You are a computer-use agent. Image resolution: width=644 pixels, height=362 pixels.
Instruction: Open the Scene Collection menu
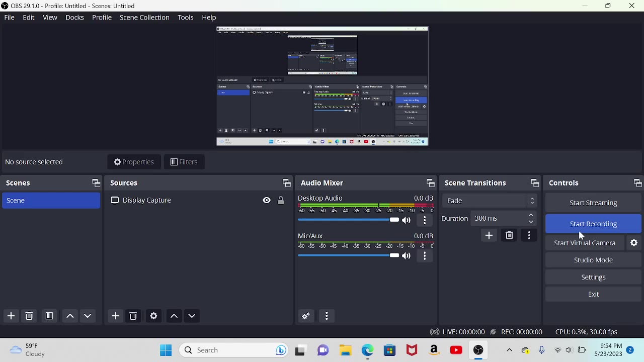click(x=144, y=18)
